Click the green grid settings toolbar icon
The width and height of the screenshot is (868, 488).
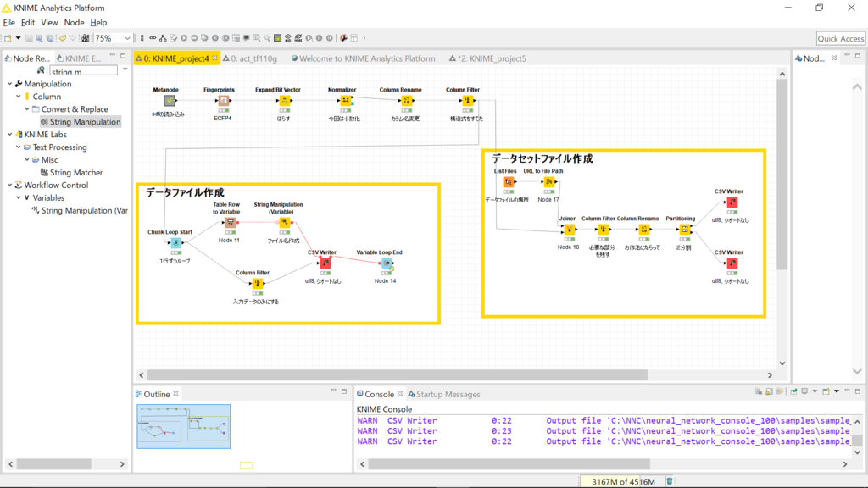click(x=277, y=38)
